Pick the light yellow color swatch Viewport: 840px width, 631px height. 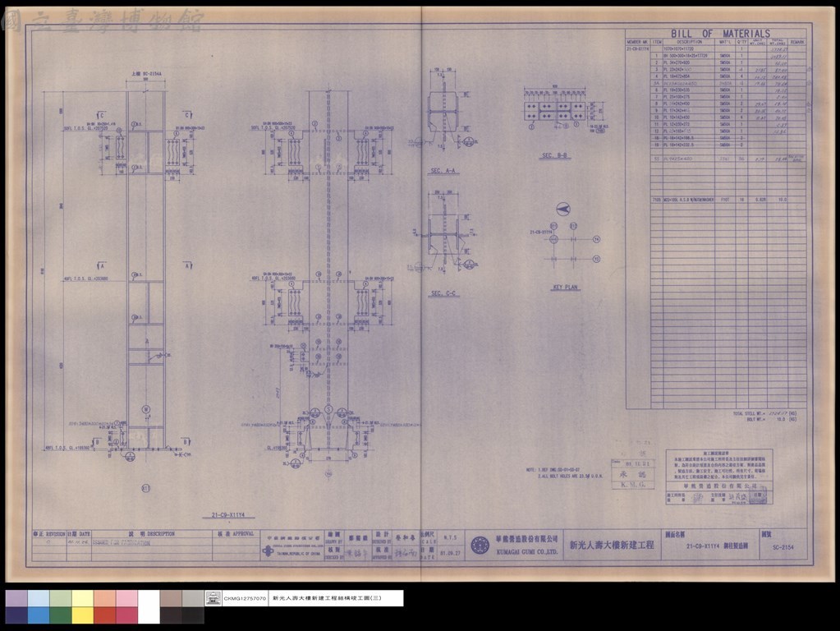82,598
